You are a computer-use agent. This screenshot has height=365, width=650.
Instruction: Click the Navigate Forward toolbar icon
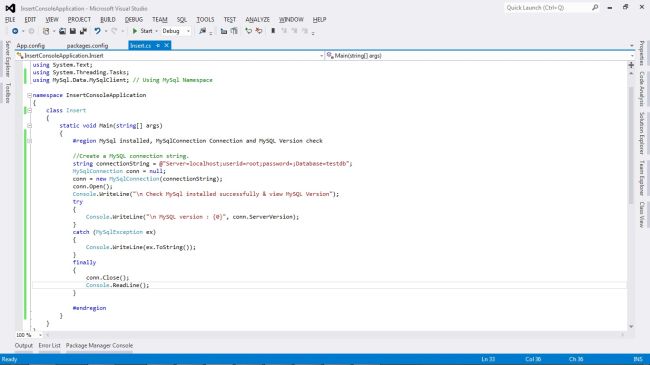pos(31,31)
